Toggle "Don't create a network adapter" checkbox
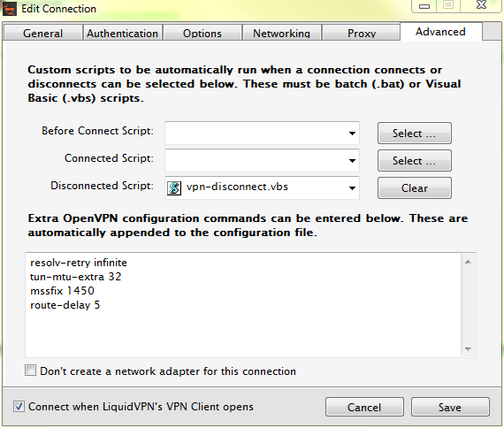Screen dimensions: 504x428 [31, 371]
